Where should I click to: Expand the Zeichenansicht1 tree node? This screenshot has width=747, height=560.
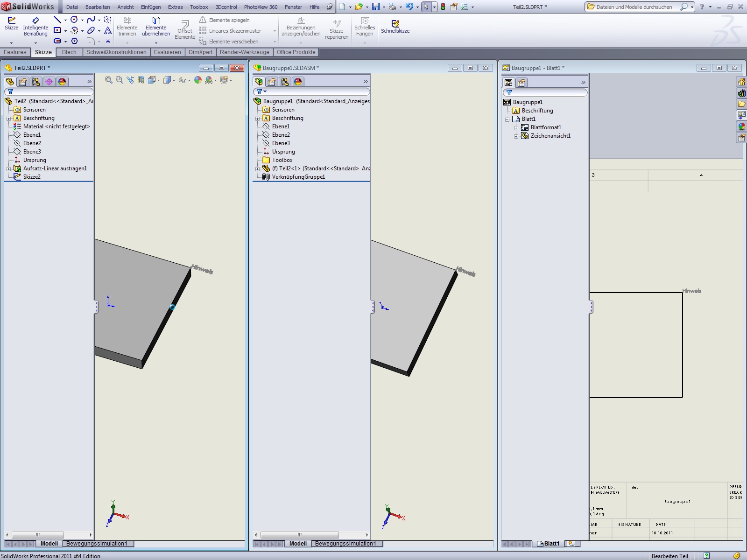516,136
